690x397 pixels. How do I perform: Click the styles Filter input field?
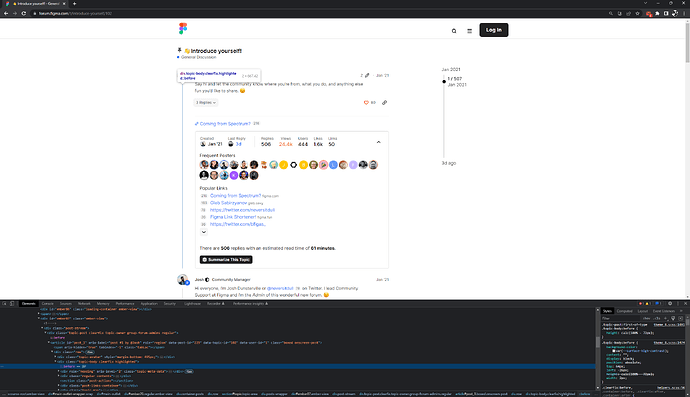(x=620, y=318)
